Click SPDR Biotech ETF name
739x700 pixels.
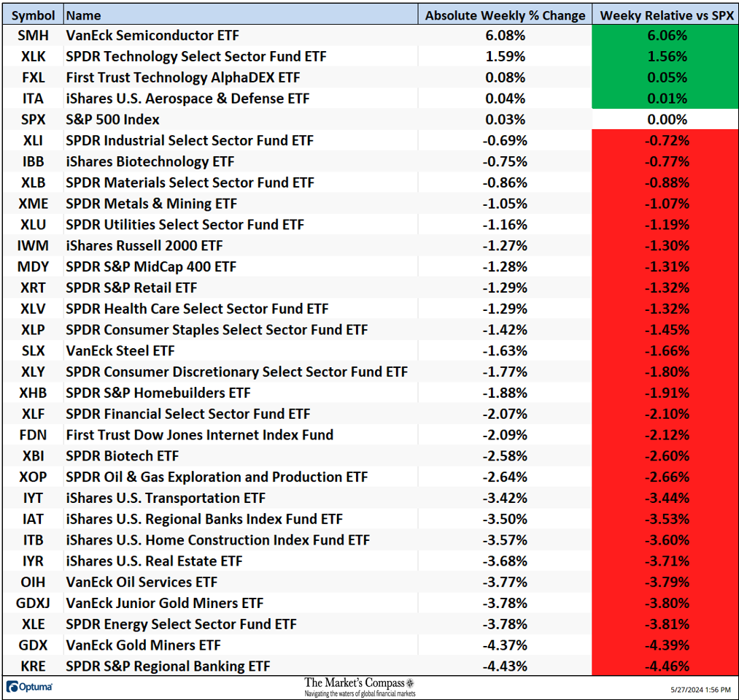coord(123,456)
